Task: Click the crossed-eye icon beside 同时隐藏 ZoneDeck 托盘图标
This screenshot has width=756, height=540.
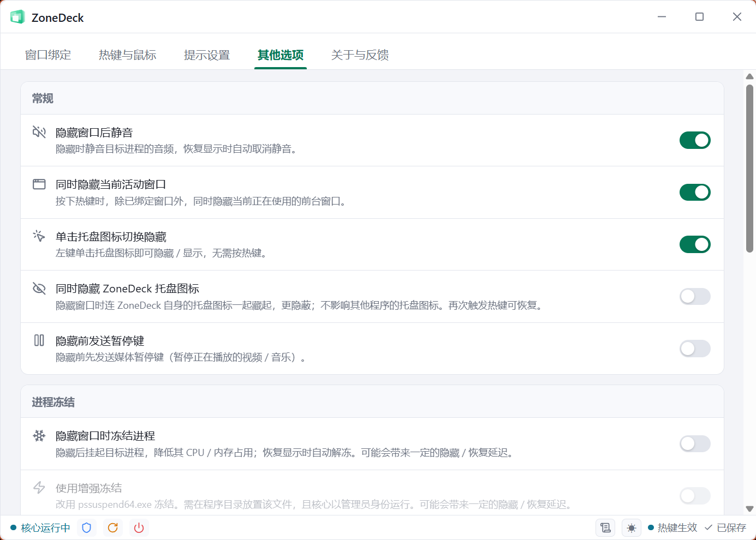Action: click(x=39, y=288)
